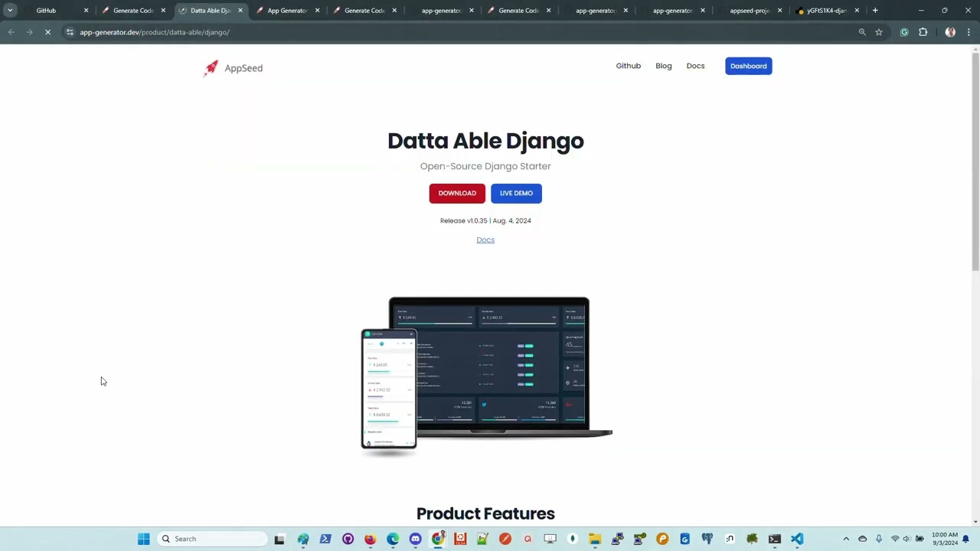Close the GitHub tab

[86, 11]
